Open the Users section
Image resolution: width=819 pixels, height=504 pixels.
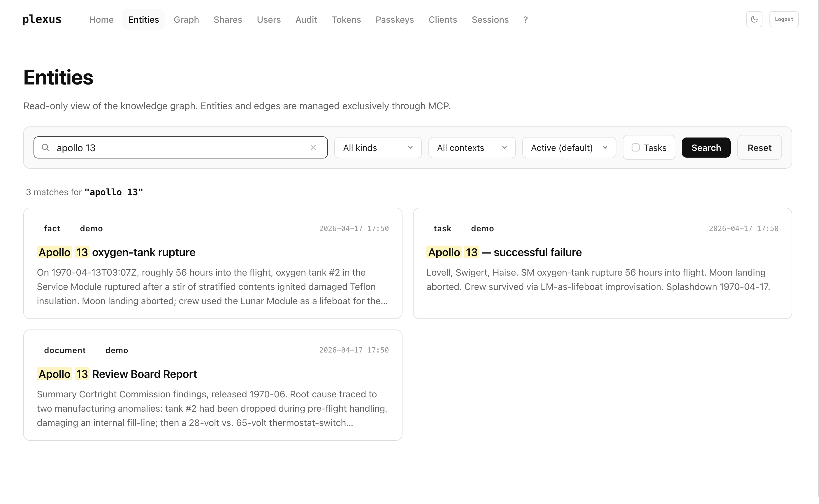tap(269, 20)
